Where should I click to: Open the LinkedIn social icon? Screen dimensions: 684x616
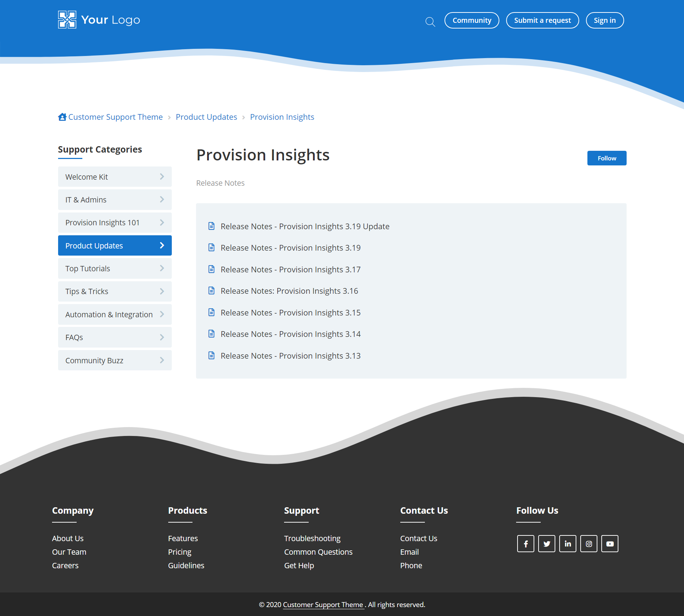tap(567, 544)
